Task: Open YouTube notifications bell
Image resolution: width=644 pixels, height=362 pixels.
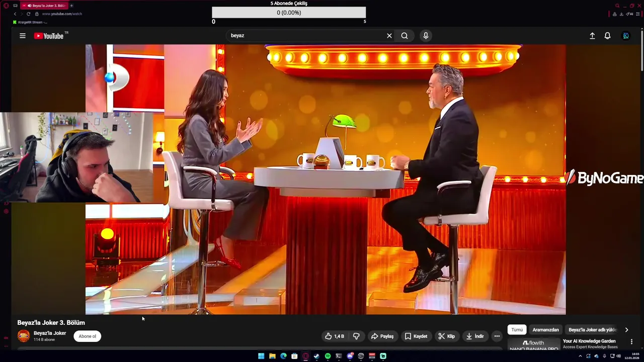Action: 607,36
